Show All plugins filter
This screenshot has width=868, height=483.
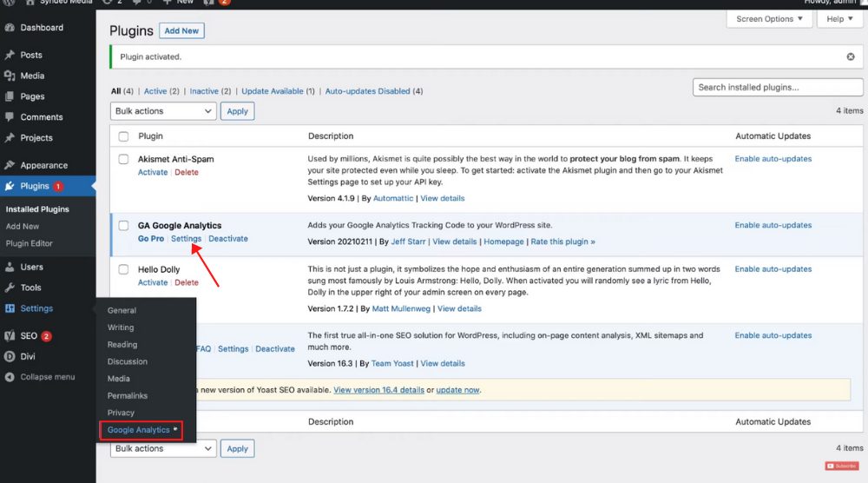pyautogui.click(x=115, y=91)
